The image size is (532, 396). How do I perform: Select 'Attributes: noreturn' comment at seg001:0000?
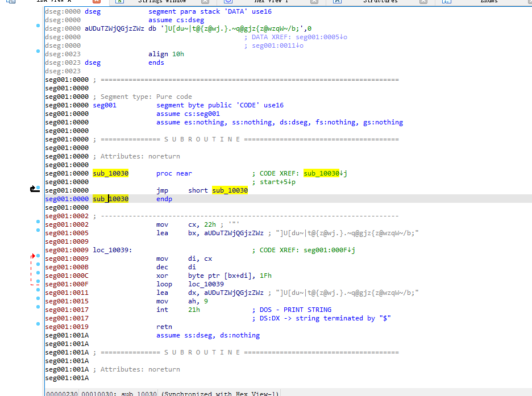click(136, 156)
